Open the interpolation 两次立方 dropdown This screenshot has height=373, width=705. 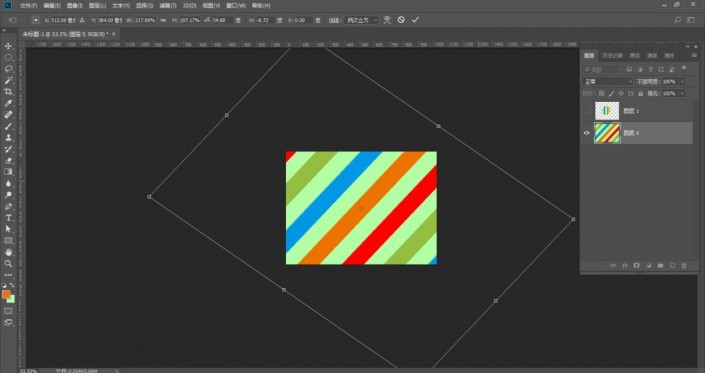pos(361,20)
